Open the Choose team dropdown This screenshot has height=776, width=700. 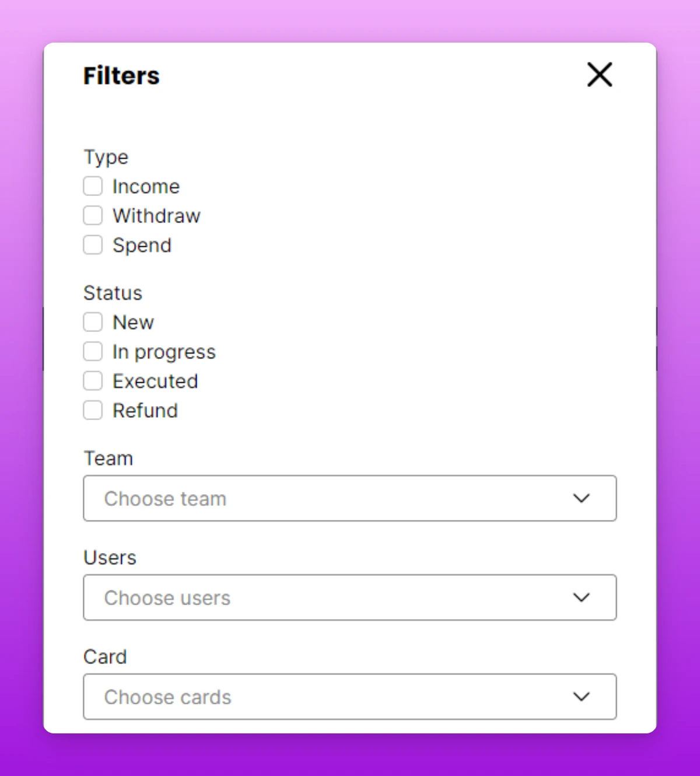tap(350, 498)
